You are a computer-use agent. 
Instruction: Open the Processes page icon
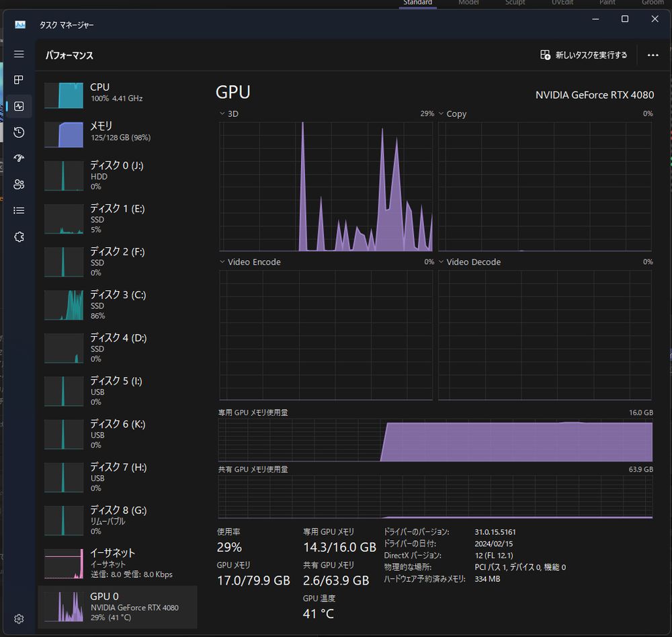(19, 80)
